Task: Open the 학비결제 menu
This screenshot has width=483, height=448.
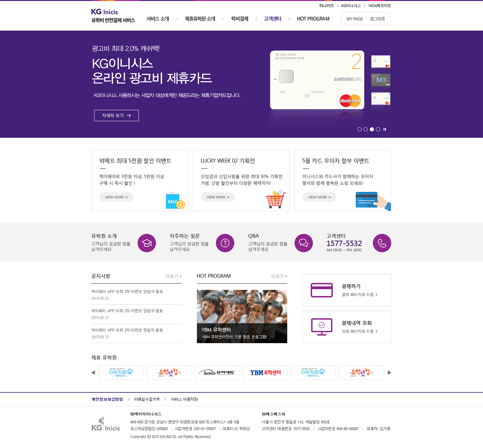Action: pyautogui.click(x=240, y=19)
